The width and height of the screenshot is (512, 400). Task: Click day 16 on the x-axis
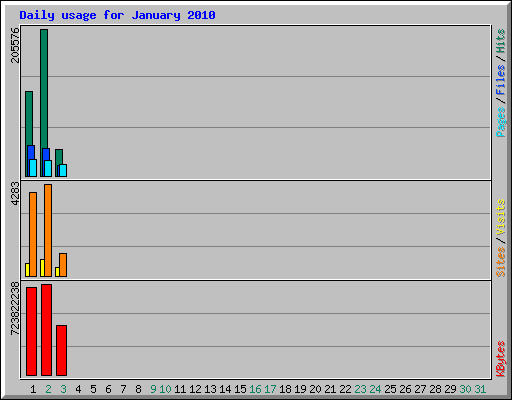(x=255, y=389)
